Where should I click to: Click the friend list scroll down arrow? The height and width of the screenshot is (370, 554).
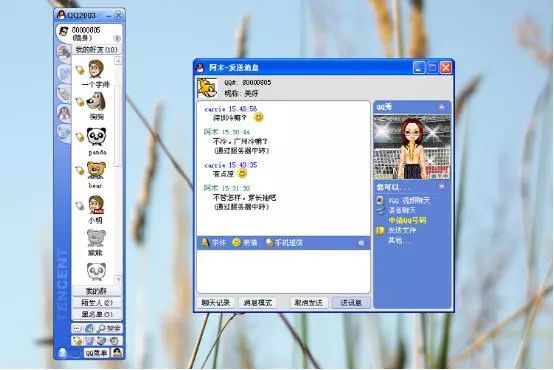118,280
